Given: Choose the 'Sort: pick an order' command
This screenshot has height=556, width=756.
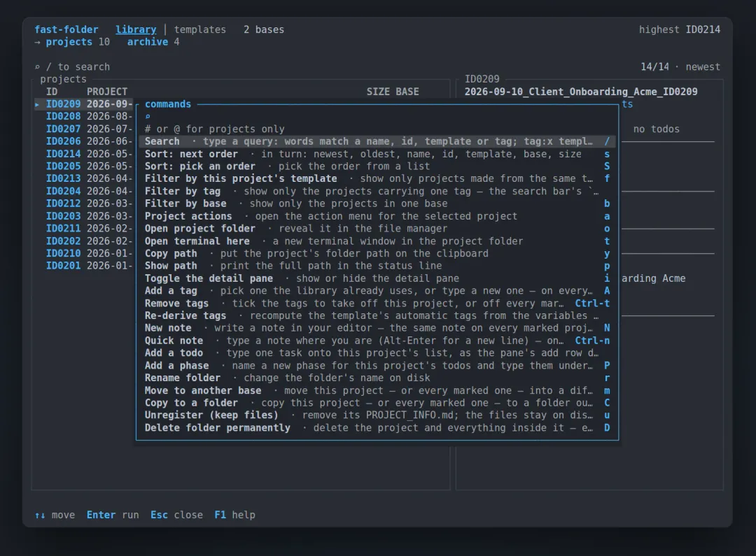Looking at the screenshot, I should pyautogui.click(x=377, y=166).
